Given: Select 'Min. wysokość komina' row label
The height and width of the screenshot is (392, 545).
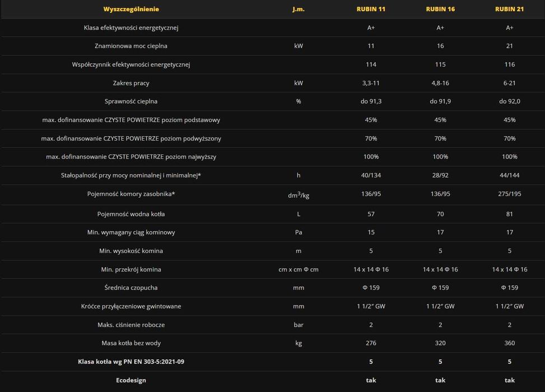Looking at the screenshot, I should click(131, 251).
